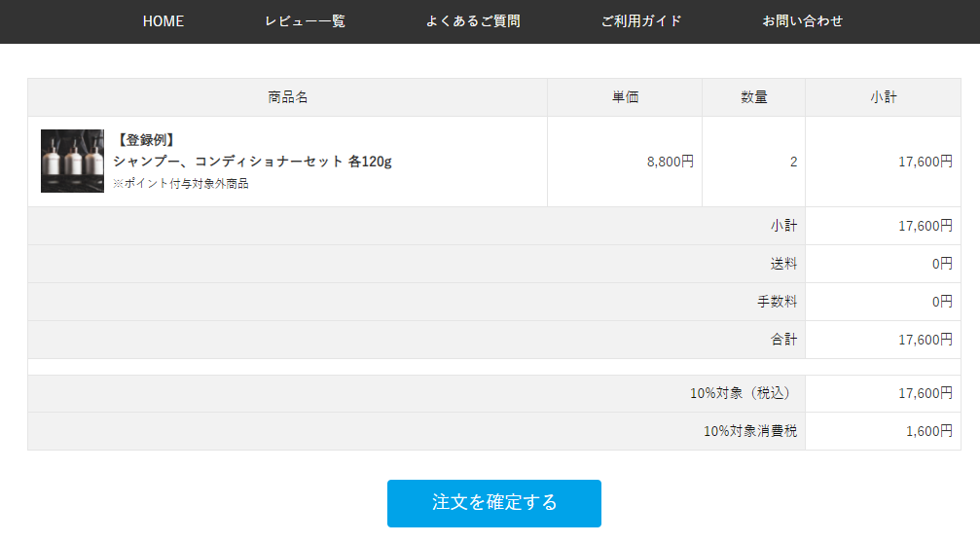Open the お問い合わせ page
Image resolution: width=980 pixels, height=543 pixels.
803,21
